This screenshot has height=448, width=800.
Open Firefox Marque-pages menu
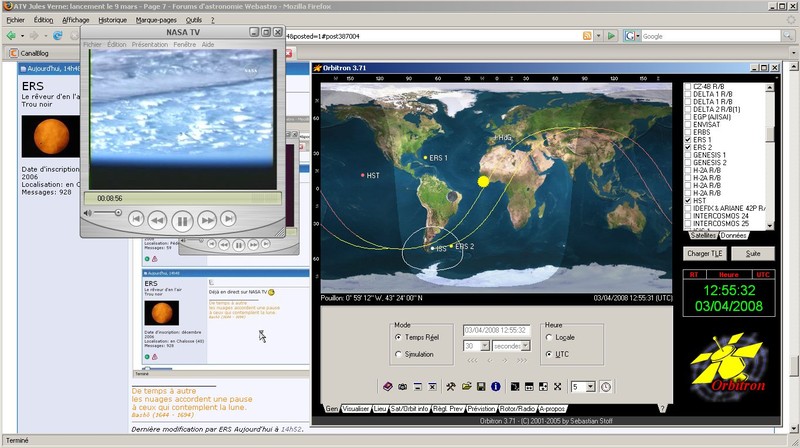click(156, 20)
